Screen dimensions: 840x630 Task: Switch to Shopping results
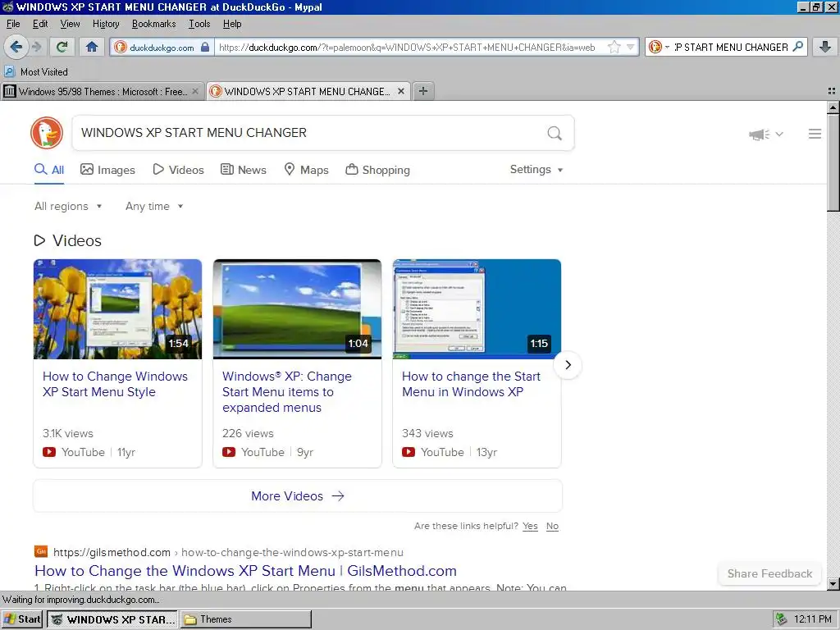point(377,170)
